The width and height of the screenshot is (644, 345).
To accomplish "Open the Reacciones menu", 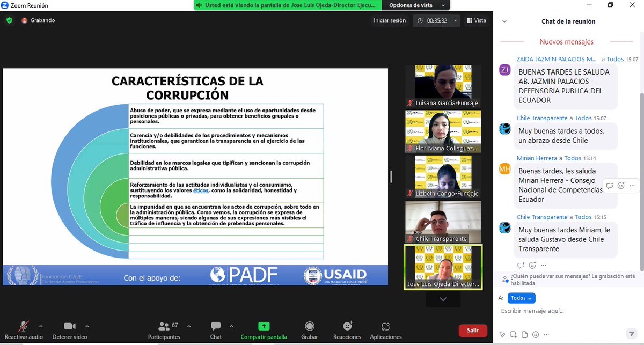I will [347, 329].
